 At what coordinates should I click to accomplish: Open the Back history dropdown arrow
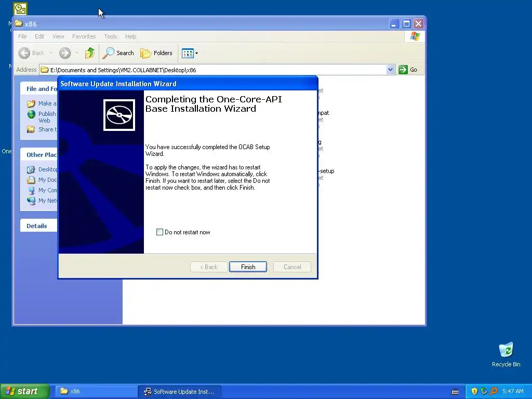pos(51,53)
